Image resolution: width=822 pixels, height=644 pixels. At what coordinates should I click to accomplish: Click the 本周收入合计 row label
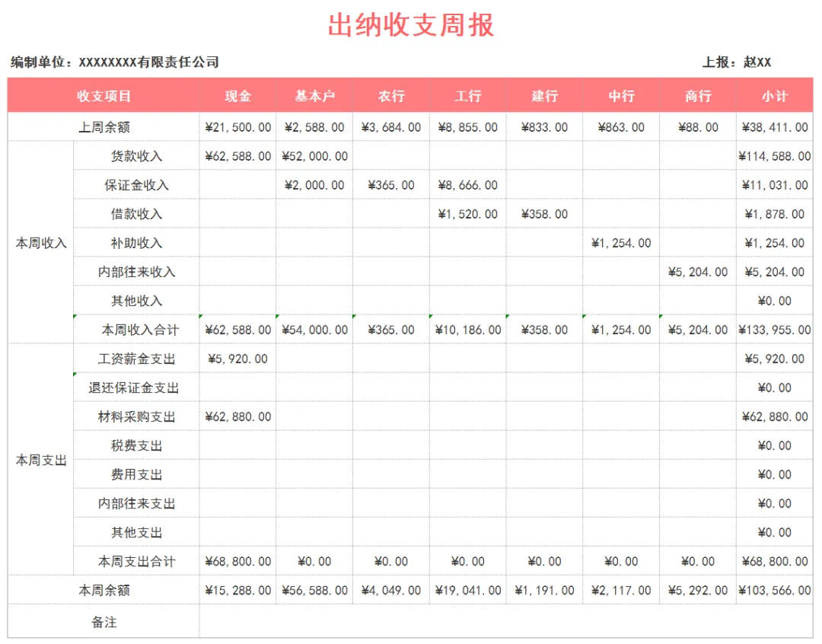[136, 330]
